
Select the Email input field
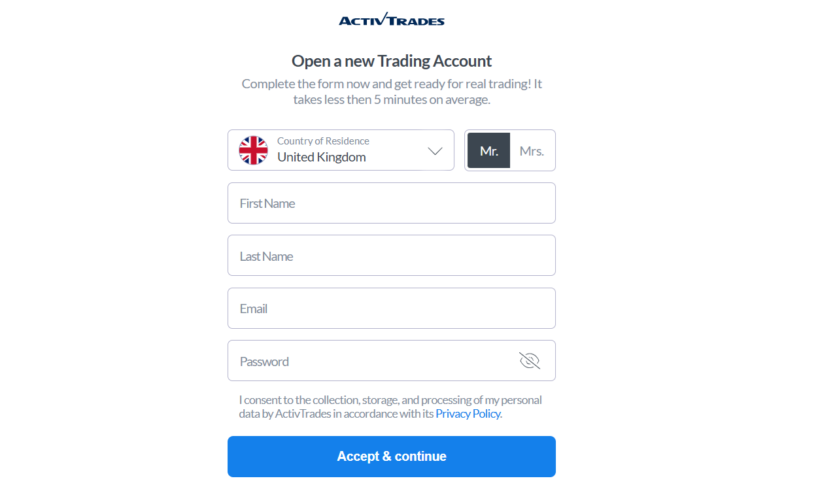coord(391,308)
